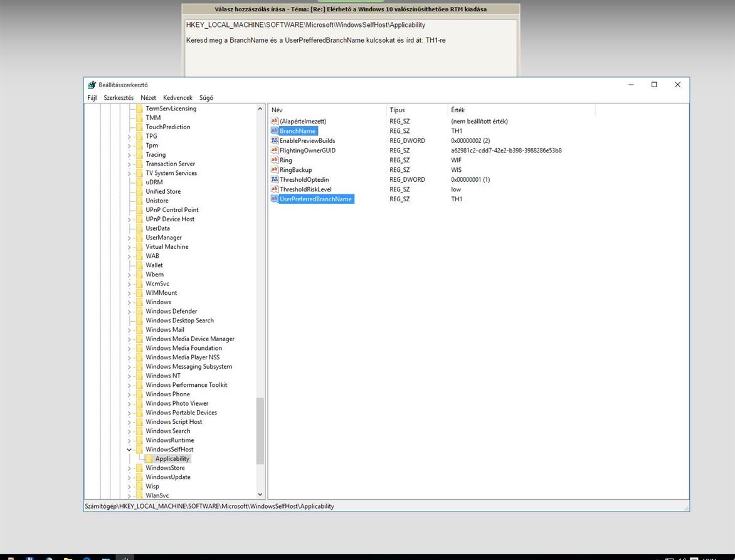This screenshot has height=560, width=735.
Task: Click the WIF data of Ring
Action: click(x=456, y=160)
